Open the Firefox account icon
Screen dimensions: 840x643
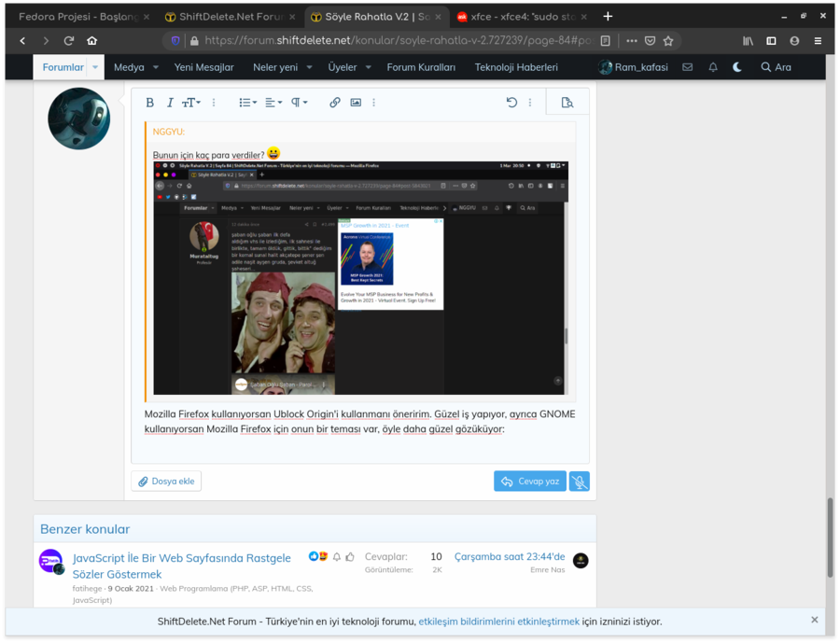tap(794, 41)
